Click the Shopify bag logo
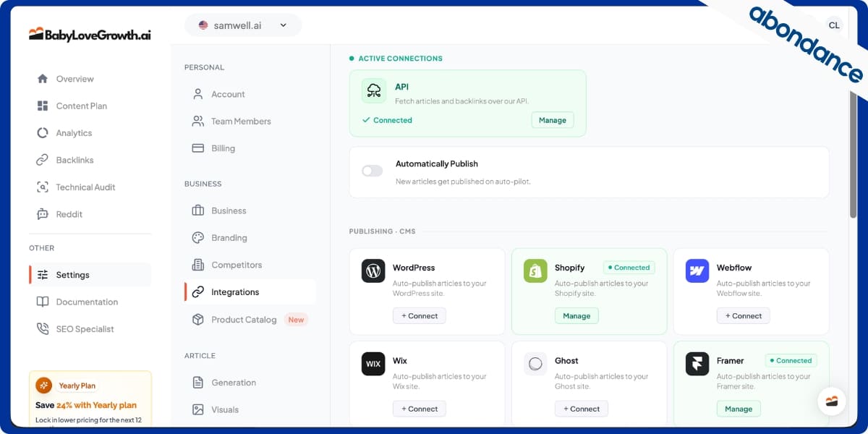868x434 pixels. coord(535,271)
